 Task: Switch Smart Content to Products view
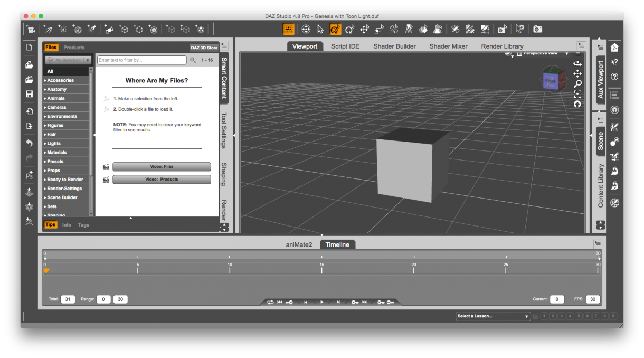tap(74, 47)
